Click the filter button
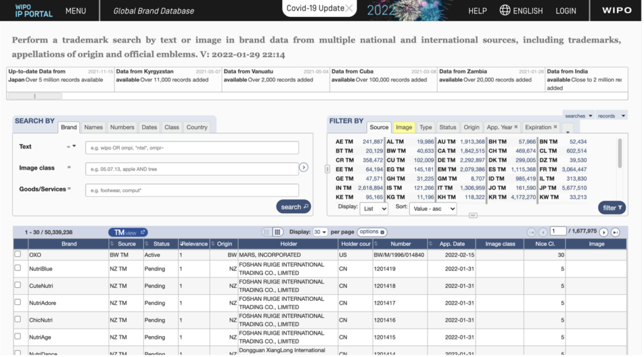The height and width of the screenshot is (357, 644). tap(612, 207)
